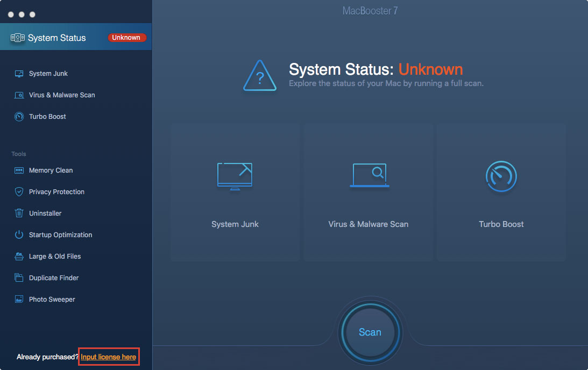Click the Already purchased? text
Screen dimensions: 588x370
click(x=48, y=357)
